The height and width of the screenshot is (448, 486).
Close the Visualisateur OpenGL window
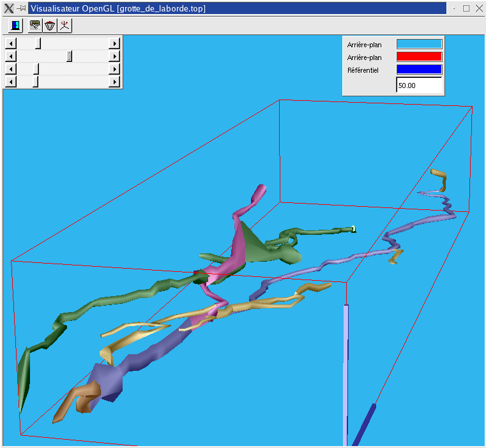tap(479, 8)
